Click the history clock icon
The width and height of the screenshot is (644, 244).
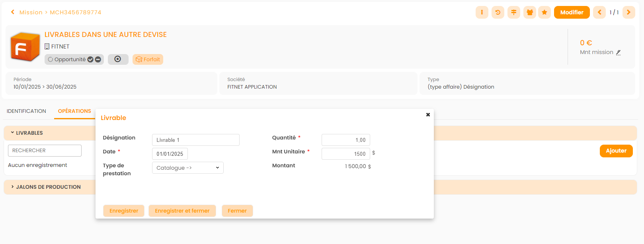[x=498, y=12]
